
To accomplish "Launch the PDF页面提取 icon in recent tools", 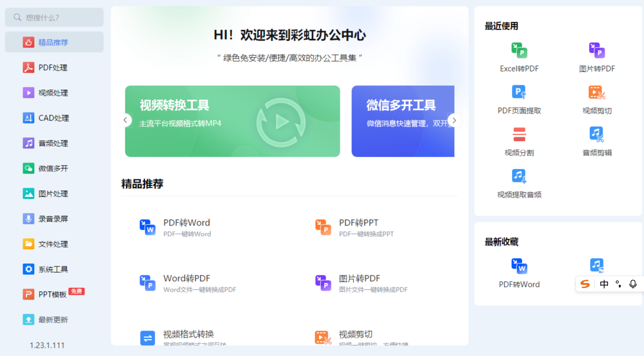I will (519, 92).
